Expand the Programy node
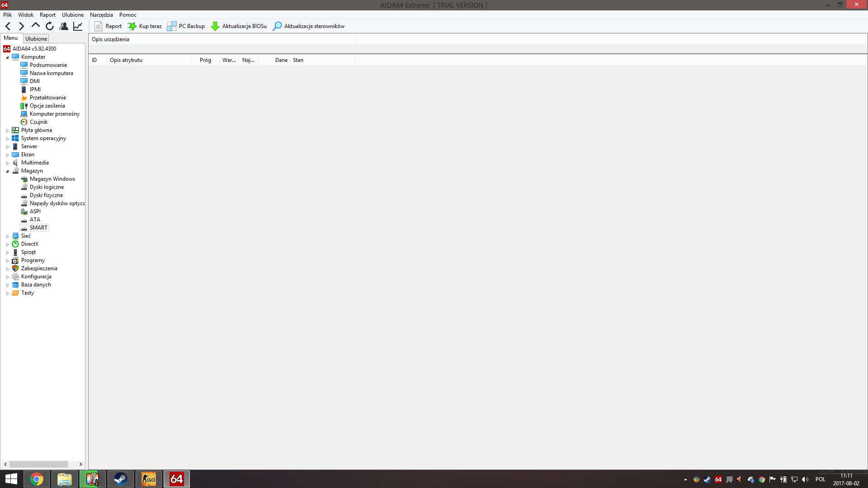 (x=7, y=261)
